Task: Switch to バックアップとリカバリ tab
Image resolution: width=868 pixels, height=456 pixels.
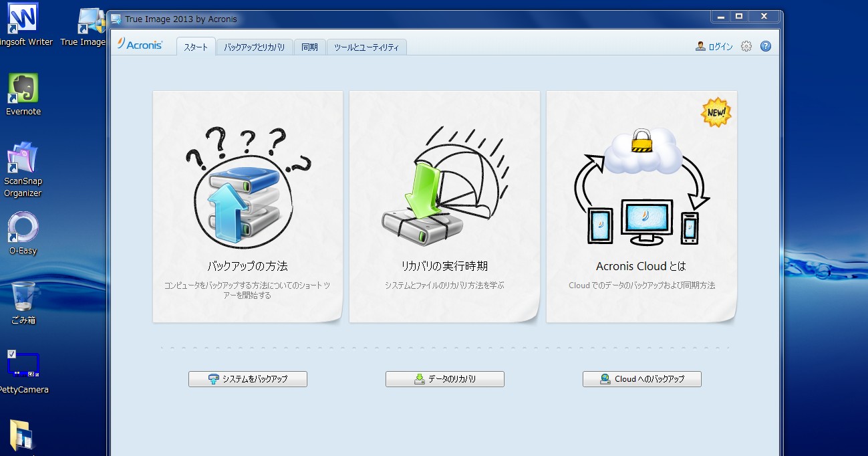Action: (255, 47)
